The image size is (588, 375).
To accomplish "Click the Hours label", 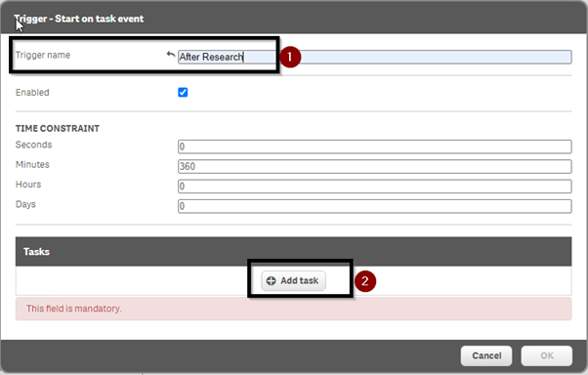I will pyautogui.click(x=28, y=185).
